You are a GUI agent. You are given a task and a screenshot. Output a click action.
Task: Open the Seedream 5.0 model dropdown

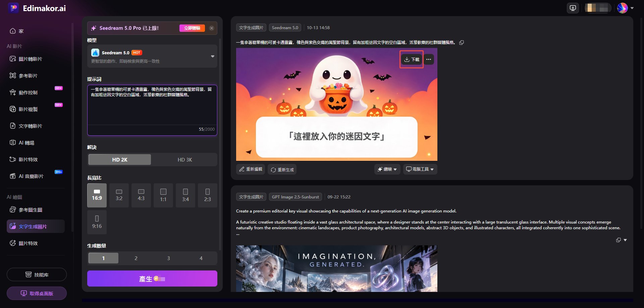[152, 56]
